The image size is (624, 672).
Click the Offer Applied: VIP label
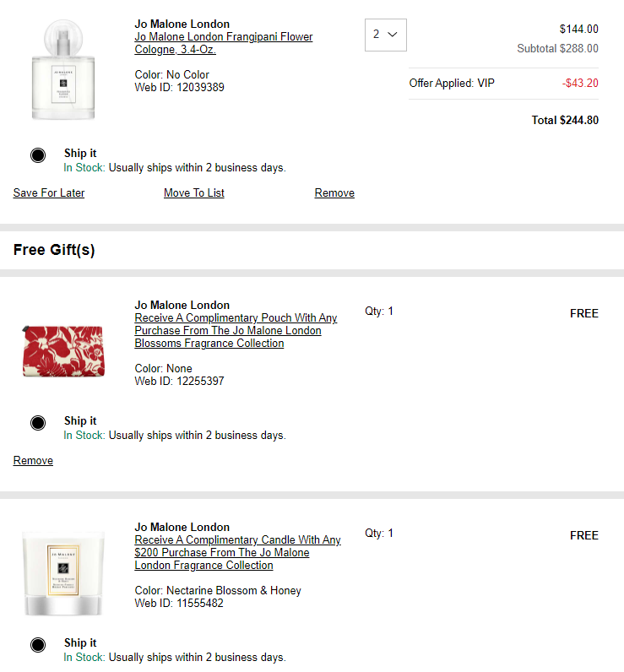452,83
